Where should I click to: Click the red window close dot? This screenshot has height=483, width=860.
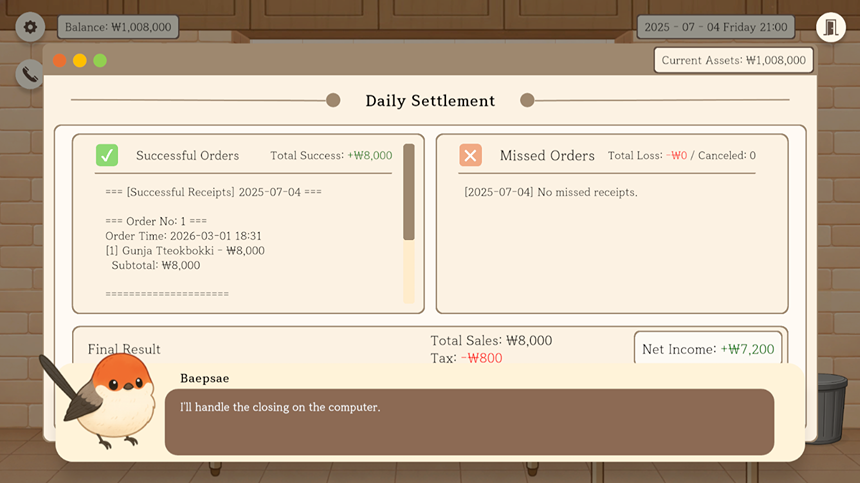coord(60,61)
